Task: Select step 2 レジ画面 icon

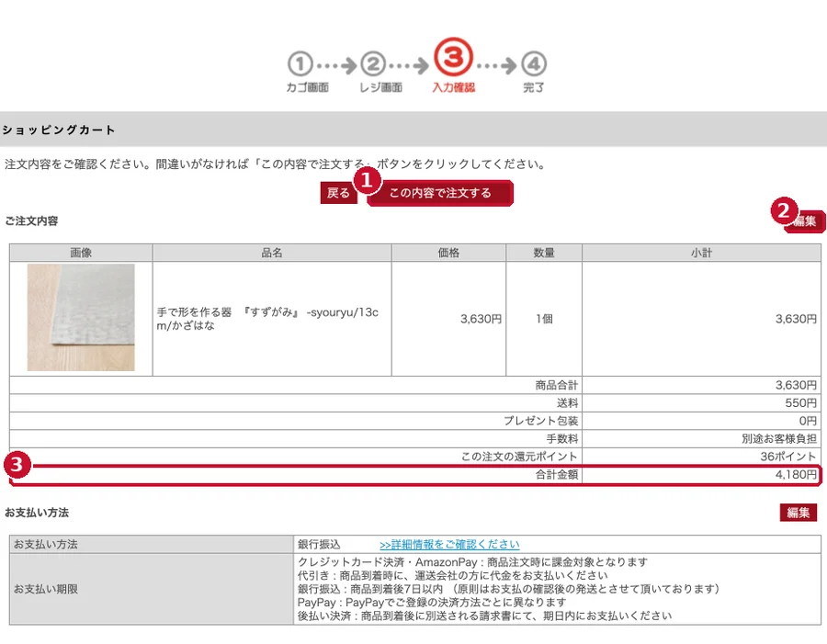Action: 373,64
